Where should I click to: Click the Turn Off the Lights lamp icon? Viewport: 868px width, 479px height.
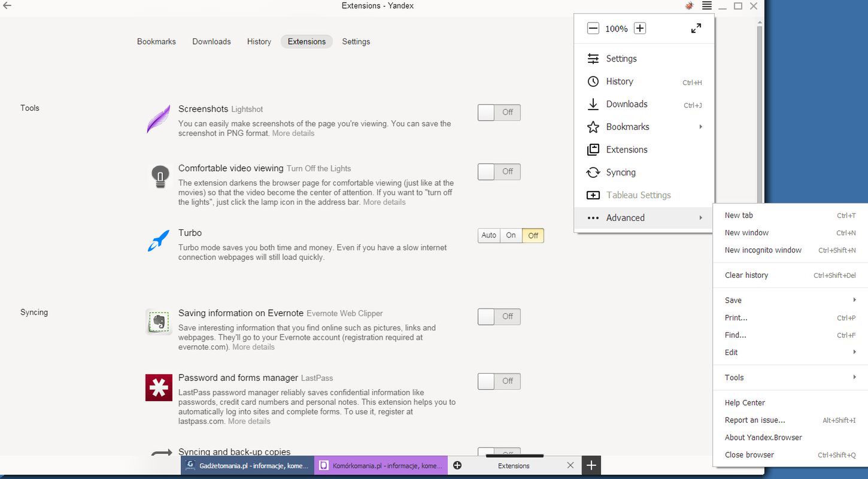click(160, 177)
